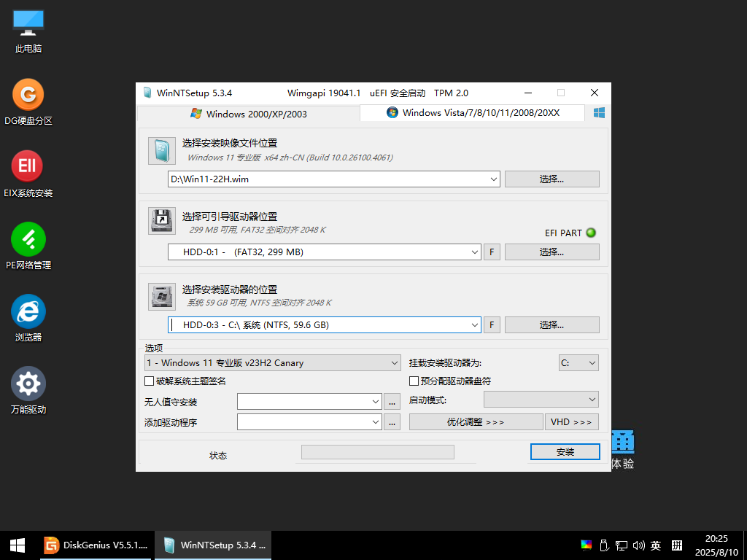Expand the D:\Win11-22H.wim path dropdown

[494, 179]
